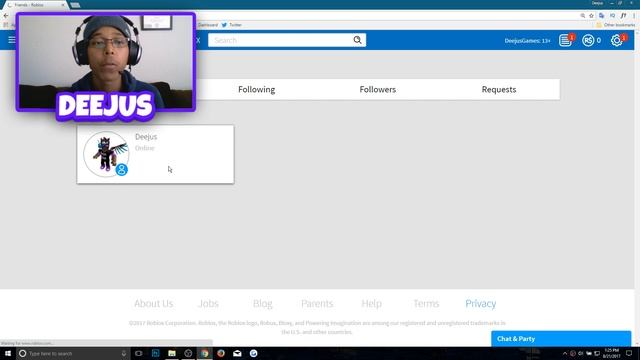Open the DeejusGames: 13+ profile link
The width and height of the screenshot is (640, 360).
(x=527, y=40)
